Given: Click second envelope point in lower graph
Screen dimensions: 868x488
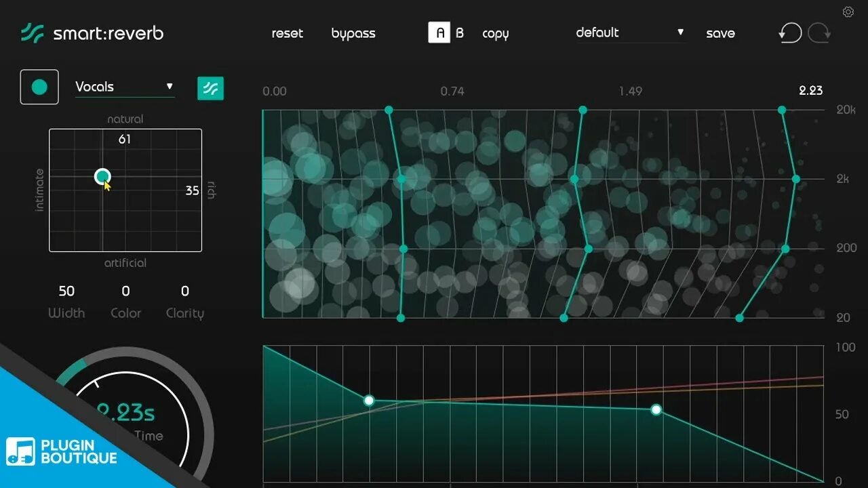Looking at the screenshot, I should [x=656, y=409].
